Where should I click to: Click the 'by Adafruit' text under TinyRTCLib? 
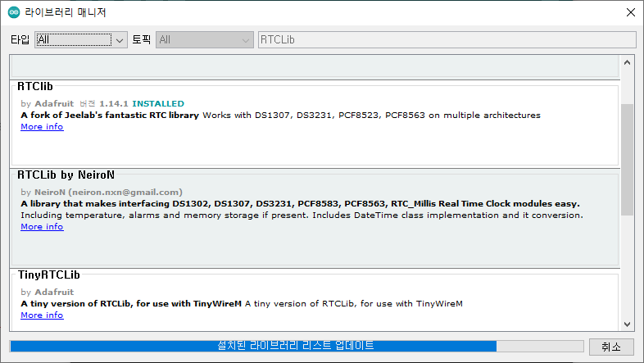tap(48, 292)
